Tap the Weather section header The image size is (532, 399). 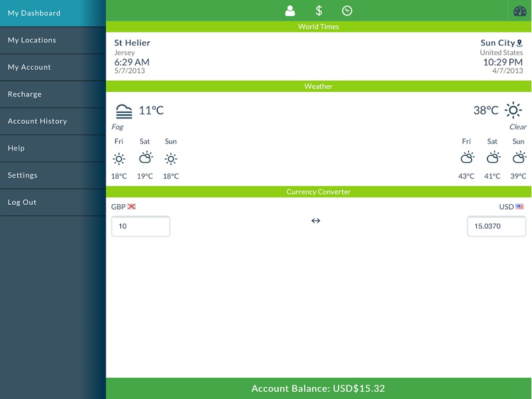[x=319, y=86]
